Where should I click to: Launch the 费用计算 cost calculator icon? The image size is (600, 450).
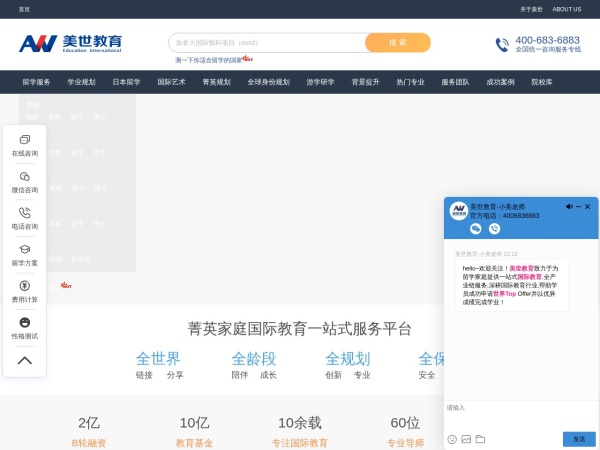25,286
